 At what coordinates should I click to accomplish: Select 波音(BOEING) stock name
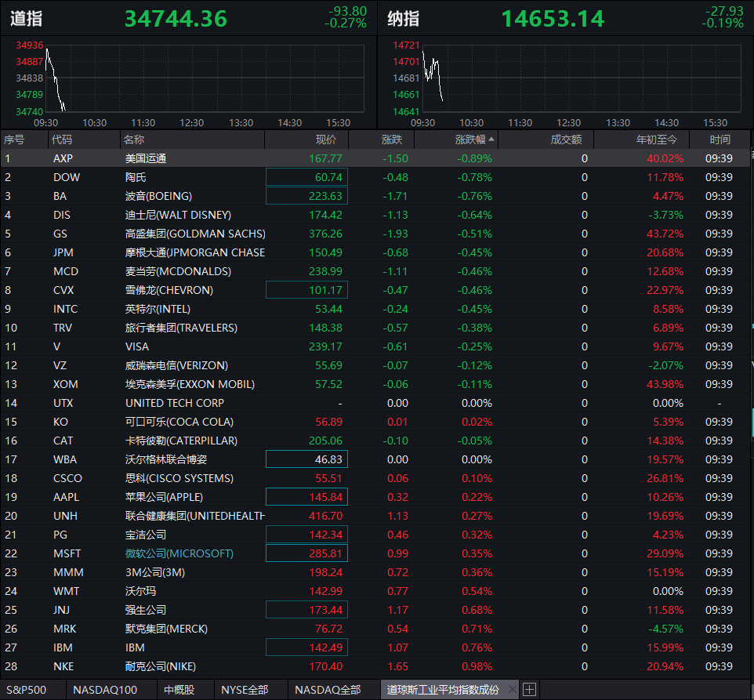pyautogui.click(x=158, y=196)
